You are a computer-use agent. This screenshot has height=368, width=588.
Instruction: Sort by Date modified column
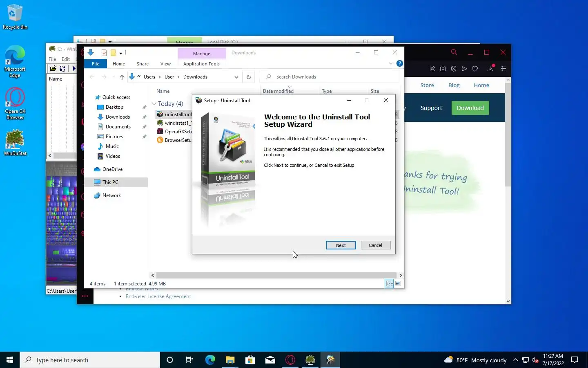[x=278, y=91]
